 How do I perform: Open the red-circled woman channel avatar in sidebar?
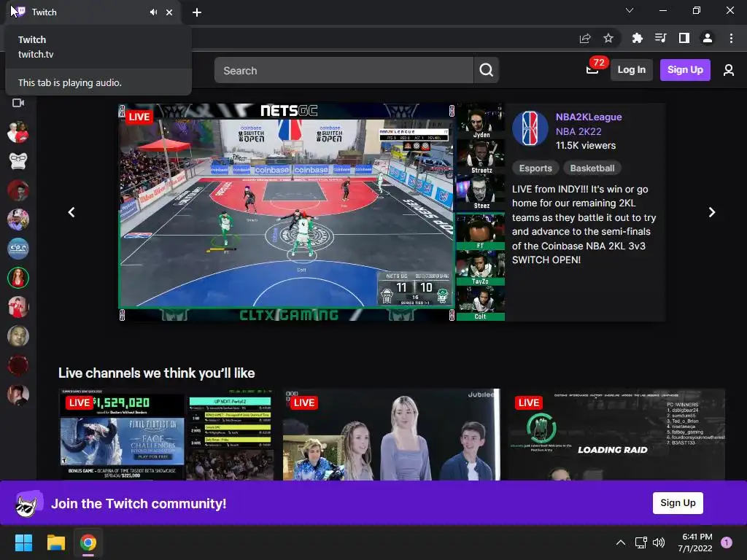(18, 278)
